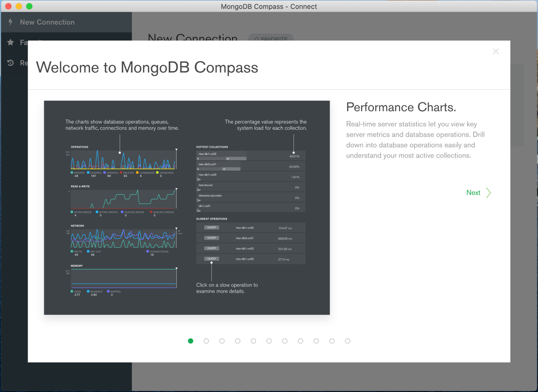Click the 'READ & WRITE' chart label
The height and width of the screenshot is (392, 538).
(x=80, y=187)
